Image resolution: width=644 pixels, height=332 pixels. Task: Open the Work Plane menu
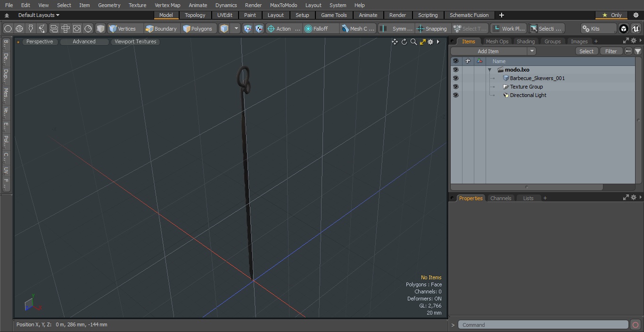click(x=508, y=29)
